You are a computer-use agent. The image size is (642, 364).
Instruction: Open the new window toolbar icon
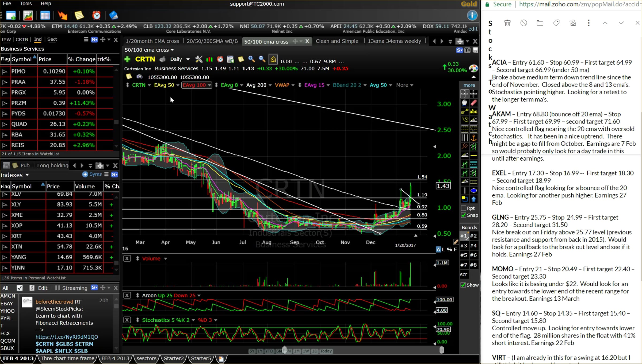click(x=11, y=16)
